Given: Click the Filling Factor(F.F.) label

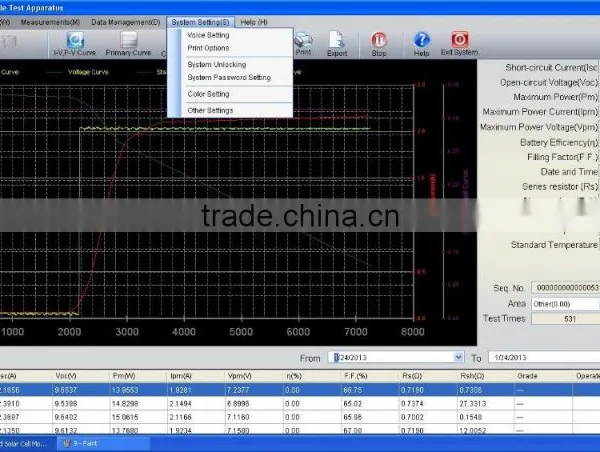Looking at the screenshot, I should coord(562,157).
